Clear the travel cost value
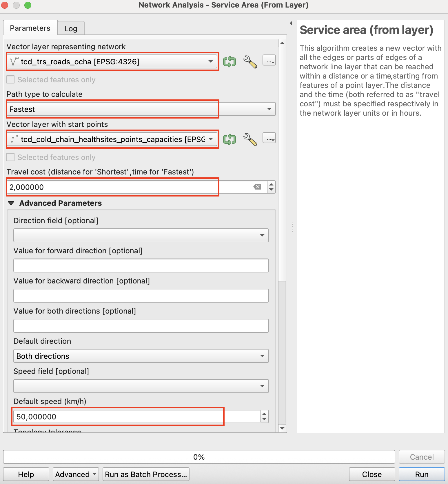The image size is (448, 484). pos(257,187)
